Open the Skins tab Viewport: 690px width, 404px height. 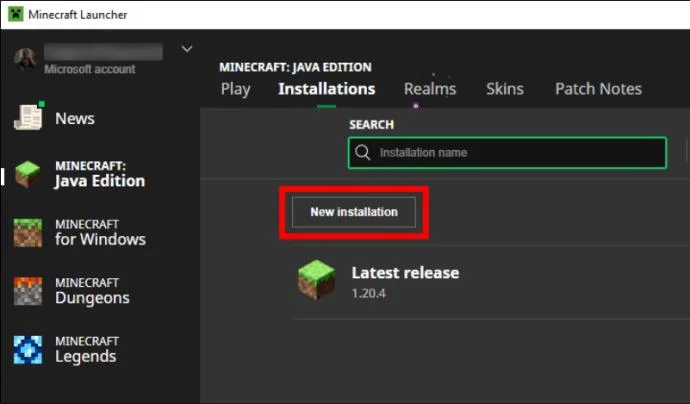(x=505, y=89)
